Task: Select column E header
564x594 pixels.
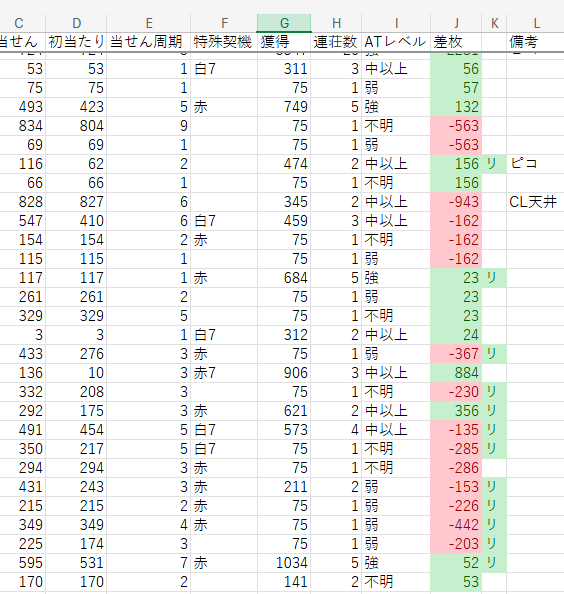Action: (x=148, y=23)
